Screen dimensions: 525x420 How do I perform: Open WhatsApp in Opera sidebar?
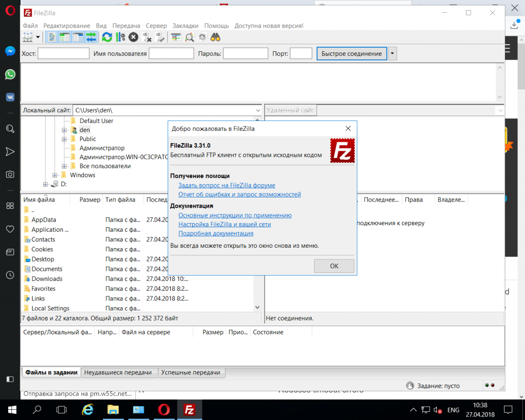pos(10,74)
